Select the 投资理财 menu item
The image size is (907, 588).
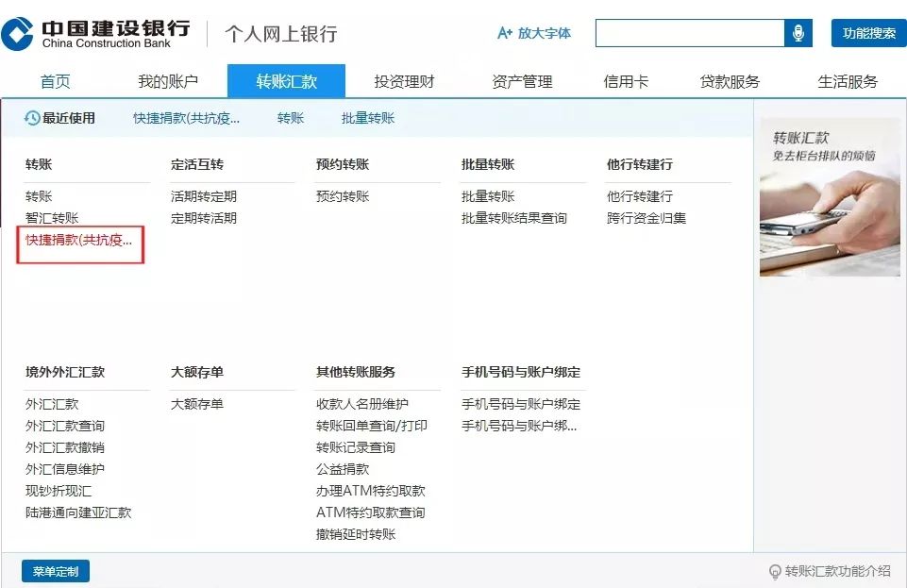(403, 80)
